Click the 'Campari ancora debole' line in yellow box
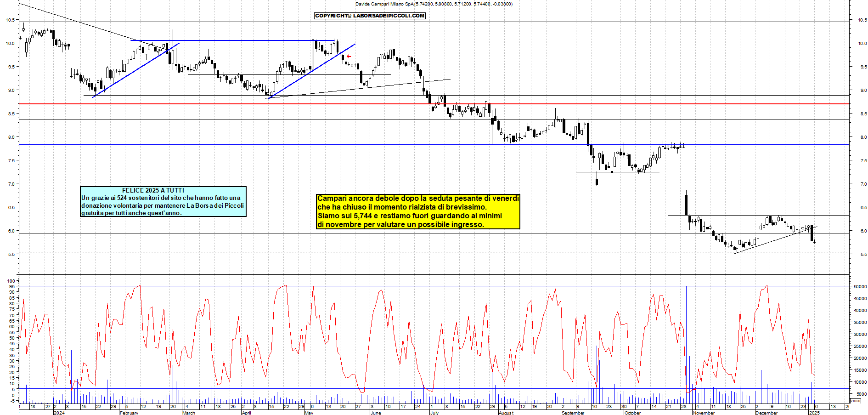Viewport: 868px width, 415px height. [418, 198]
